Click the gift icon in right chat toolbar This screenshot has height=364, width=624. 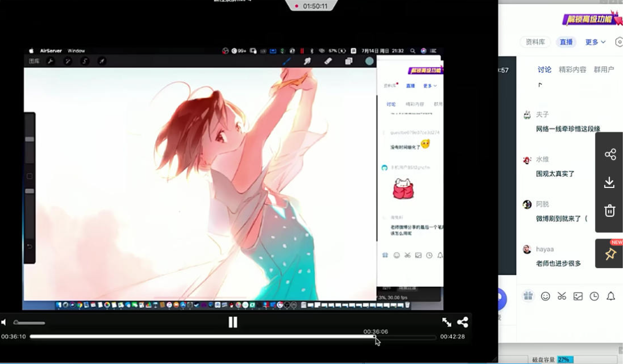(528, 296)
